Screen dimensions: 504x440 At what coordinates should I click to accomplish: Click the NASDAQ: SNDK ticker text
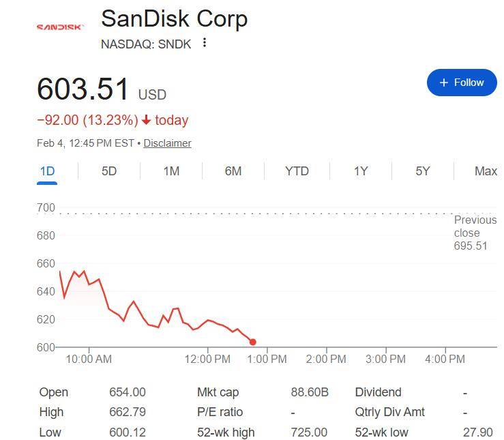click(x=147, y=44)
